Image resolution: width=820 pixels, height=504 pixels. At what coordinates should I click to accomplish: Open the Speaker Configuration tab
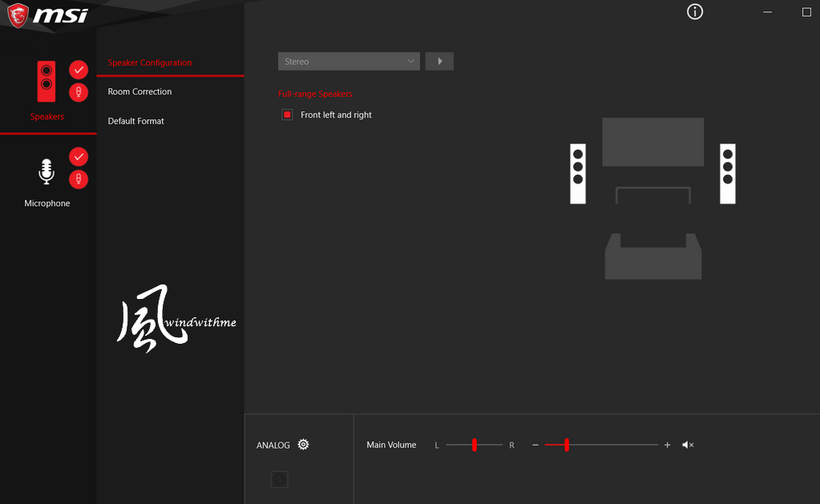pos(150,62)
